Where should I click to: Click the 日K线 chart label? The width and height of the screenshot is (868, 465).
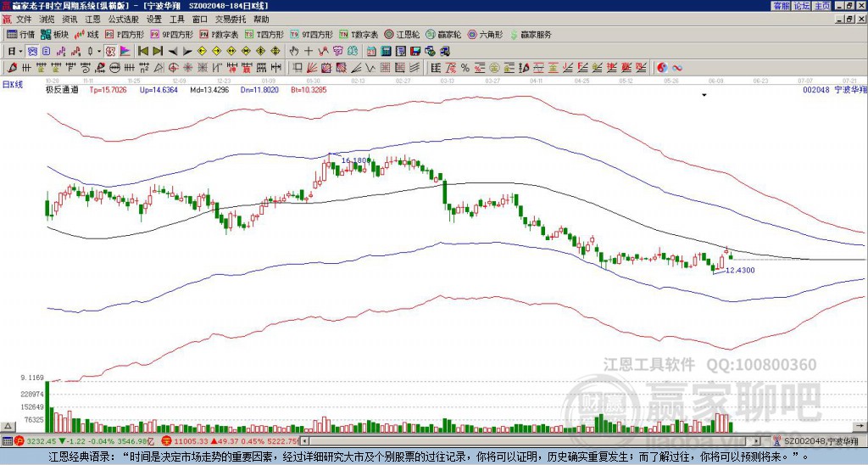point(13,85)
